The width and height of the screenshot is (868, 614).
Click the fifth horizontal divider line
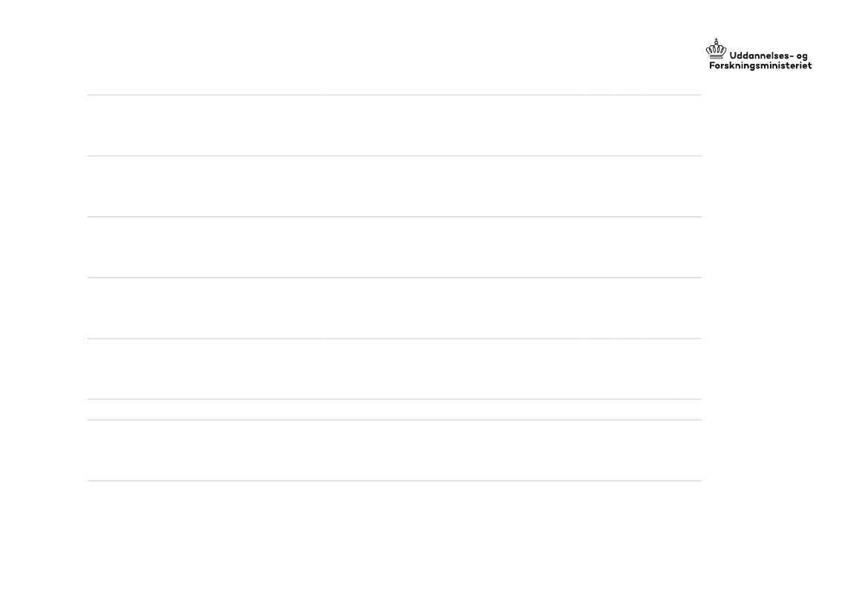[x=394, y=339]
